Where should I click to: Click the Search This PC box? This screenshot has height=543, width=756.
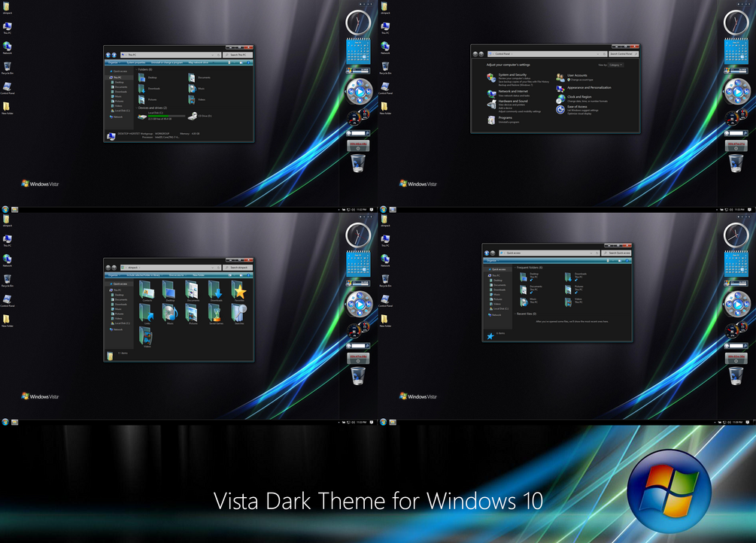pos(238,55)
